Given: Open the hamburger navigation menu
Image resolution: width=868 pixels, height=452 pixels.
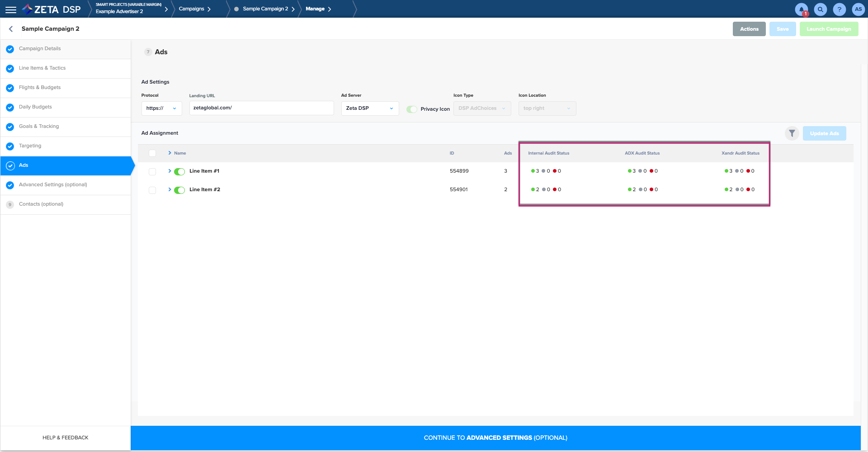Looking at the screenshot, I should [11, 9].
